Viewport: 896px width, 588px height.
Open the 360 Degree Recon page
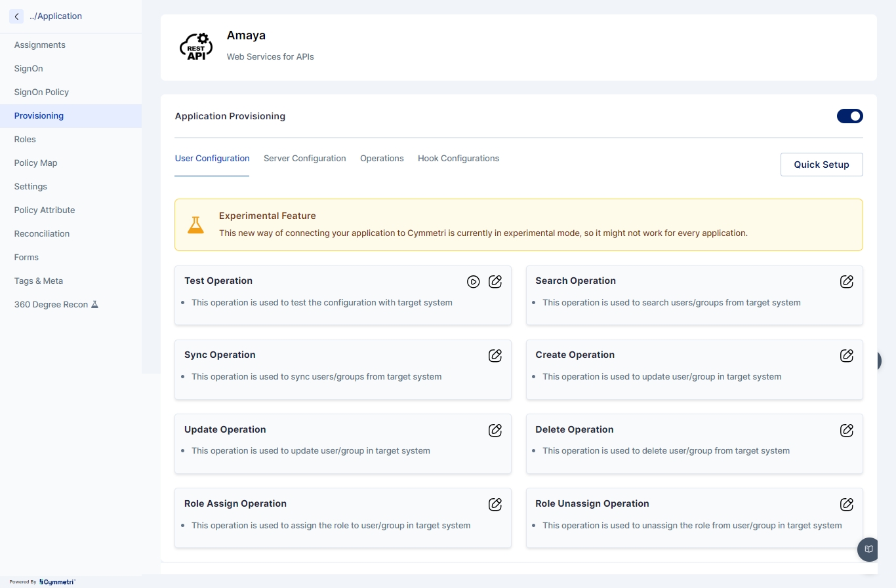(51, 305)
